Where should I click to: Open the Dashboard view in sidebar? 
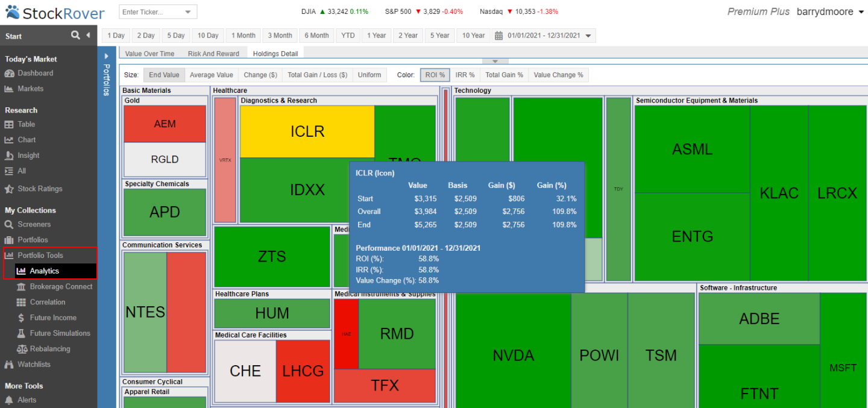click(35, 73)
